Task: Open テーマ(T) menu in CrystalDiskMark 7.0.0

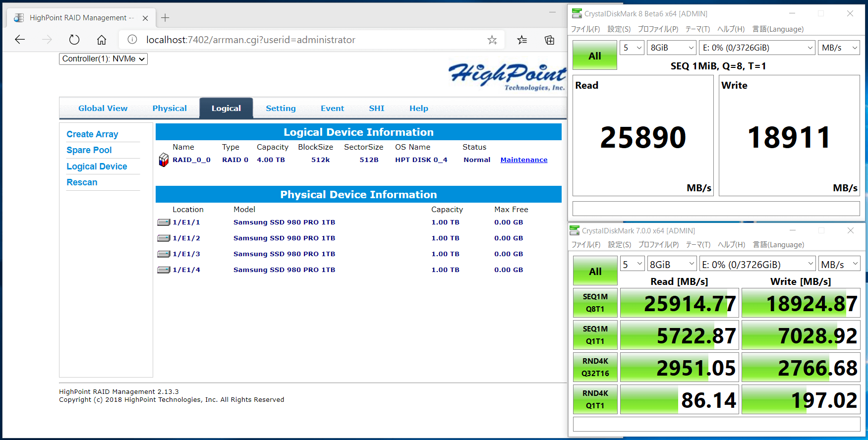Action: click(698, 245)
